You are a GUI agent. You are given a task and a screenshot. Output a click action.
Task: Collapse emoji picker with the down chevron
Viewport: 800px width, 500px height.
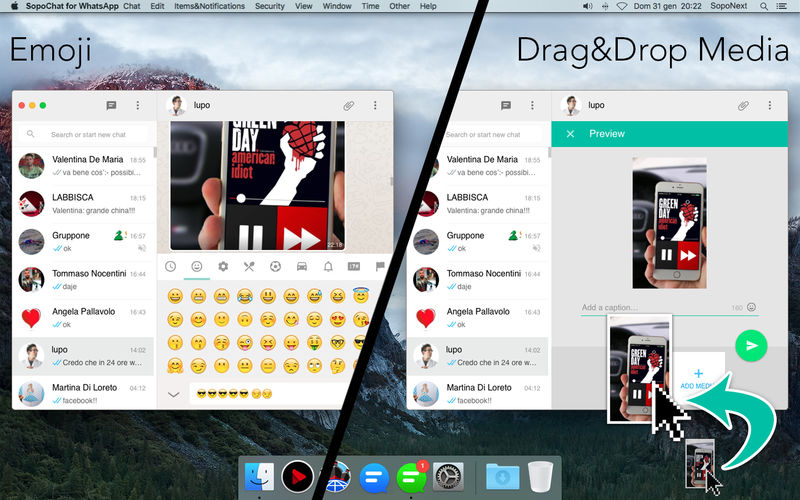click(173, 394)
